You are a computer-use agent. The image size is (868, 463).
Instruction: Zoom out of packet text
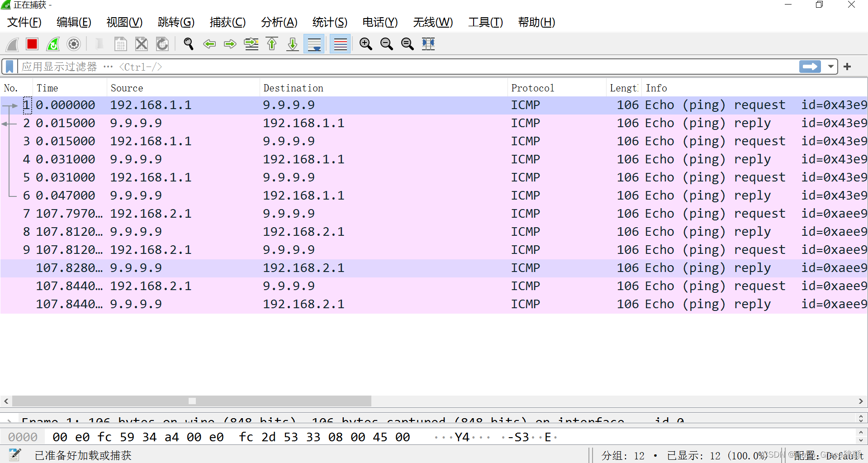[x=386, y=44]
